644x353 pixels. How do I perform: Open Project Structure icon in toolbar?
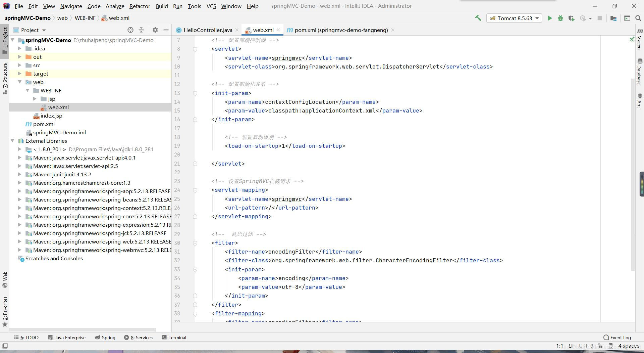click(613, 18)
